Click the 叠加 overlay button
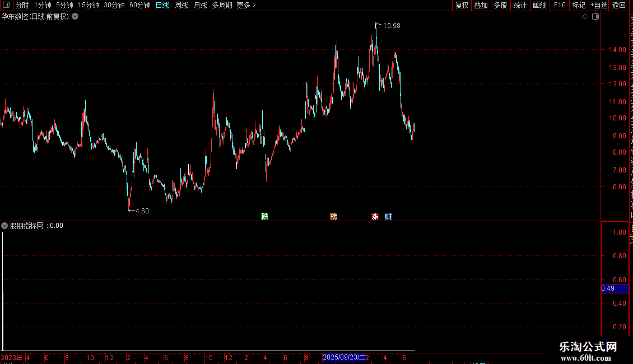This screenshot has width=633, height=364. [x=481, y=5]
